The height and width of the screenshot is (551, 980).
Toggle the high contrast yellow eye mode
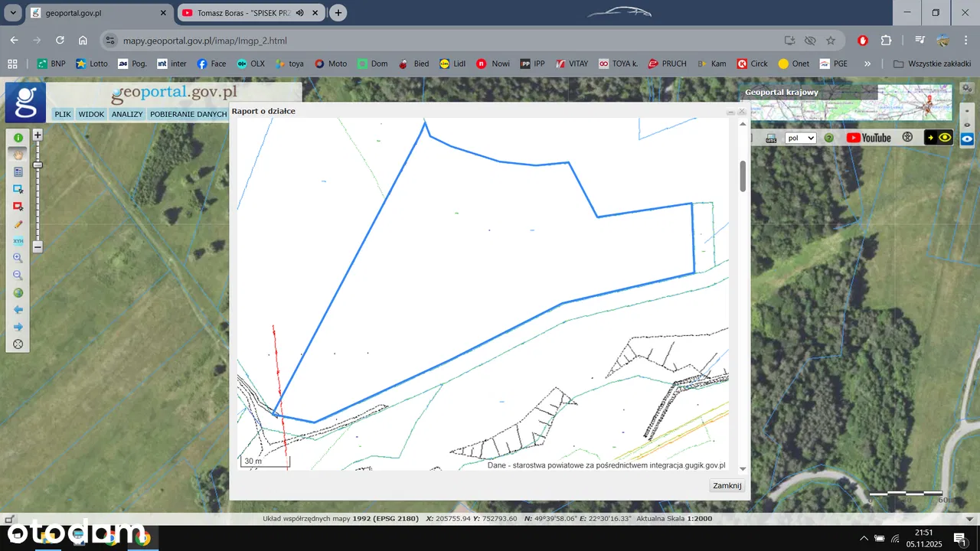(939, 138)
